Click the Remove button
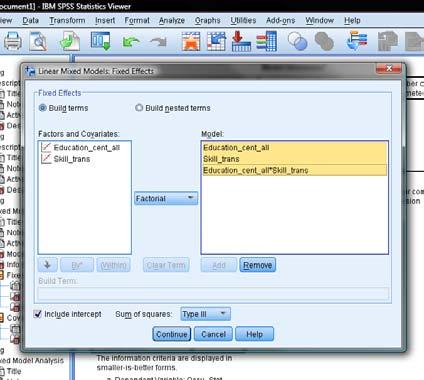 coord(257,265)
